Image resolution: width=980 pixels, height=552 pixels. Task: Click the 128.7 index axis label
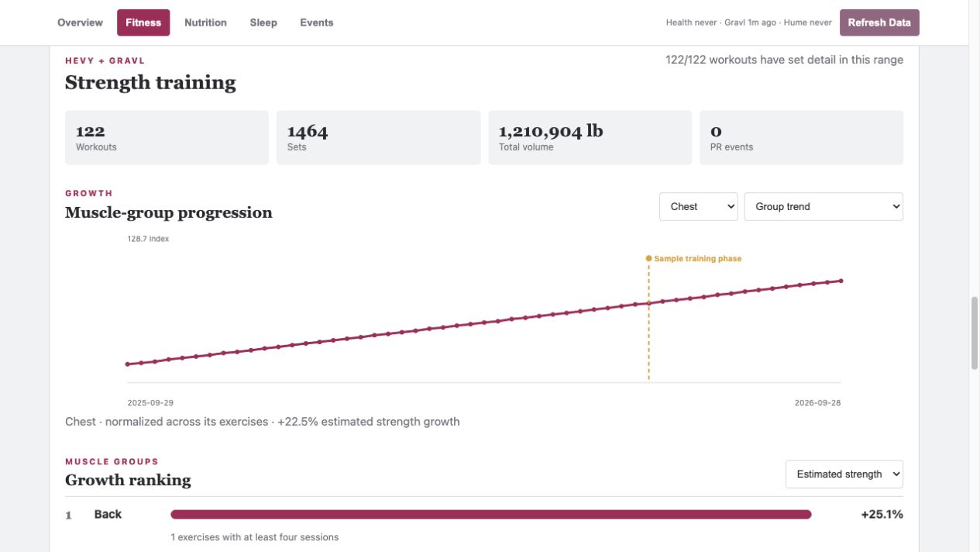[148, 239]
